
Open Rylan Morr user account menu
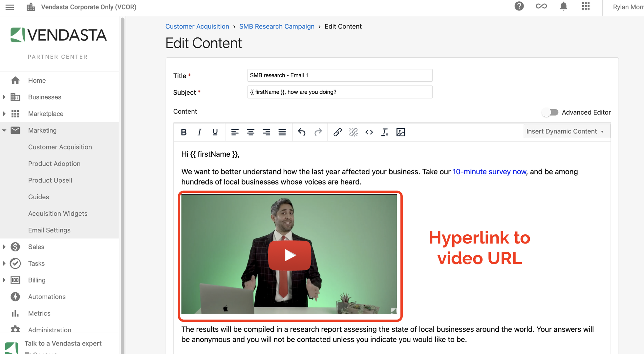click(628, 7)
